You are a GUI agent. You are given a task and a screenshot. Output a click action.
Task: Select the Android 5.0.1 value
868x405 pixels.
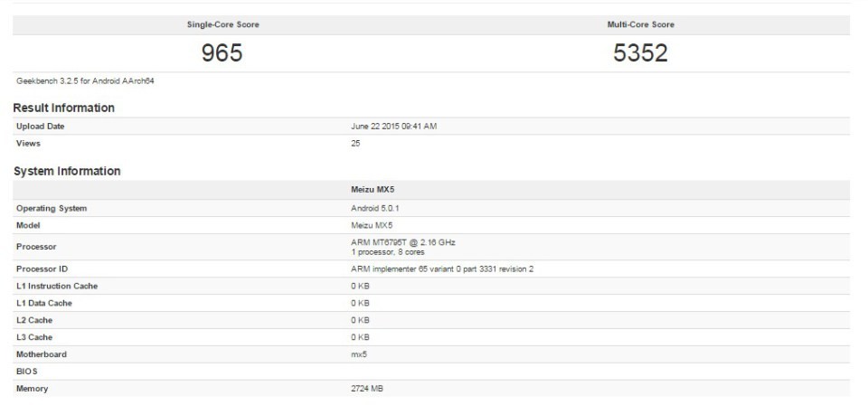pos(374,209)
